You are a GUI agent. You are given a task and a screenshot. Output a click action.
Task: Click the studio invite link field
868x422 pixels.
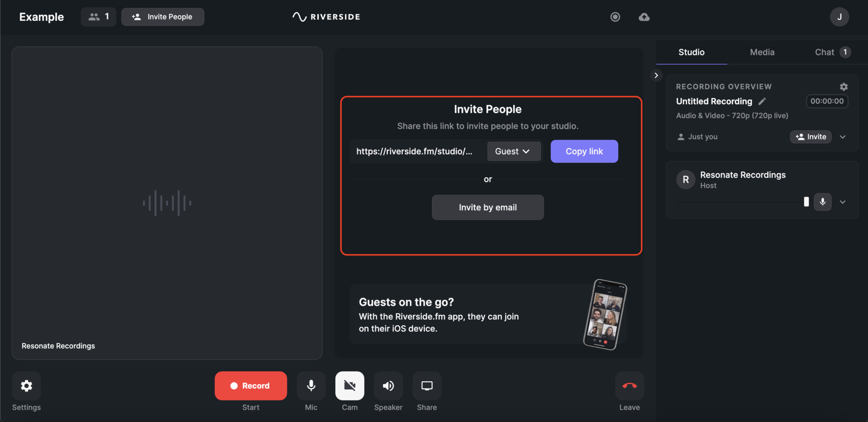(x=415, y=151)
